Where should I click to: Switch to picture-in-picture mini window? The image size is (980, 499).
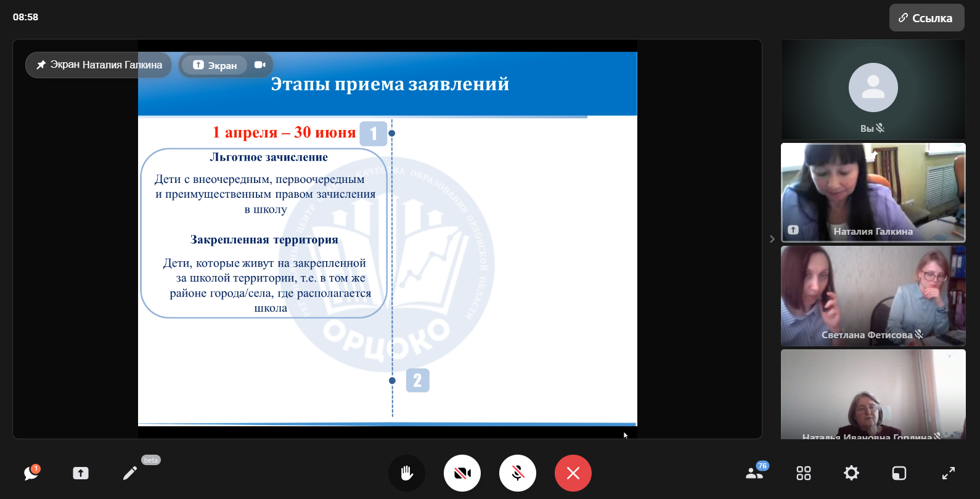pyautogui.click(x=899, y=473)
